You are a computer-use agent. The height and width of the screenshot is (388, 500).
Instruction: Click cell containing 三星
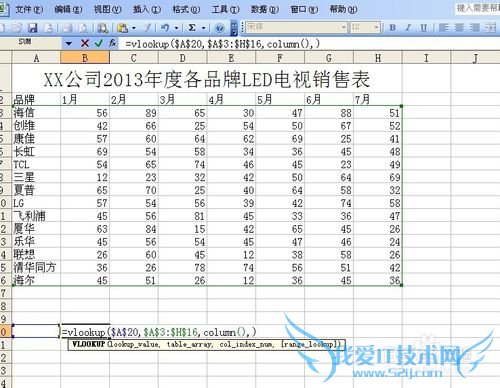point(36,177)
